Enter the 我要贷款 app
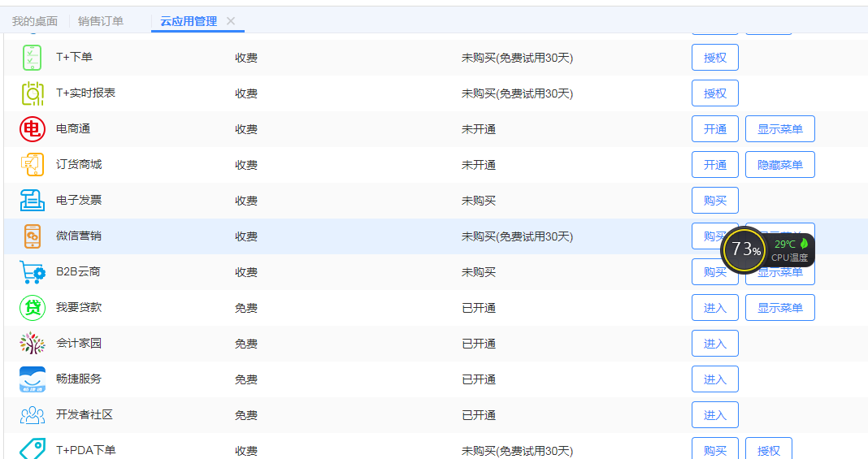 point(714,307)
